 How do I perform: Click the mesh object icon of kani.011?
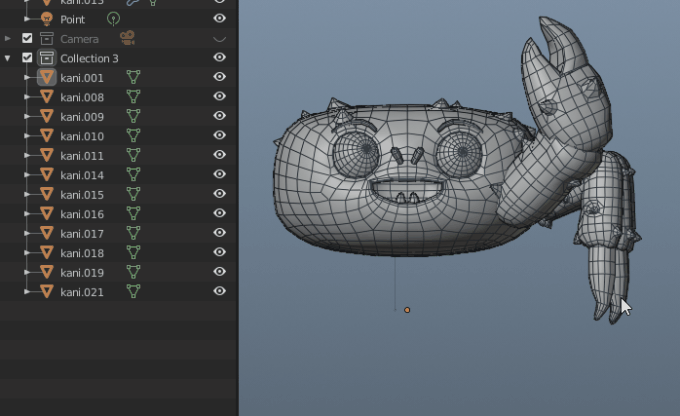coord(47,155)
